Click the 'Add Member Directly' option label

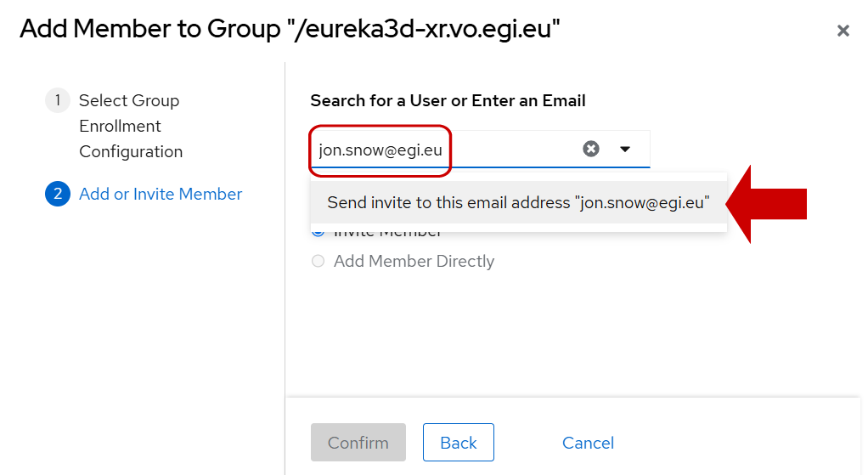[x=414, y=261]
